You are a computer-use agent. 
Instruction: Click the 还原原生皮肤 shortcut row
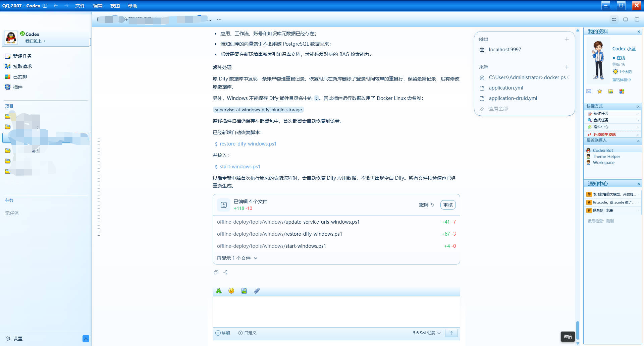(612, 134)
